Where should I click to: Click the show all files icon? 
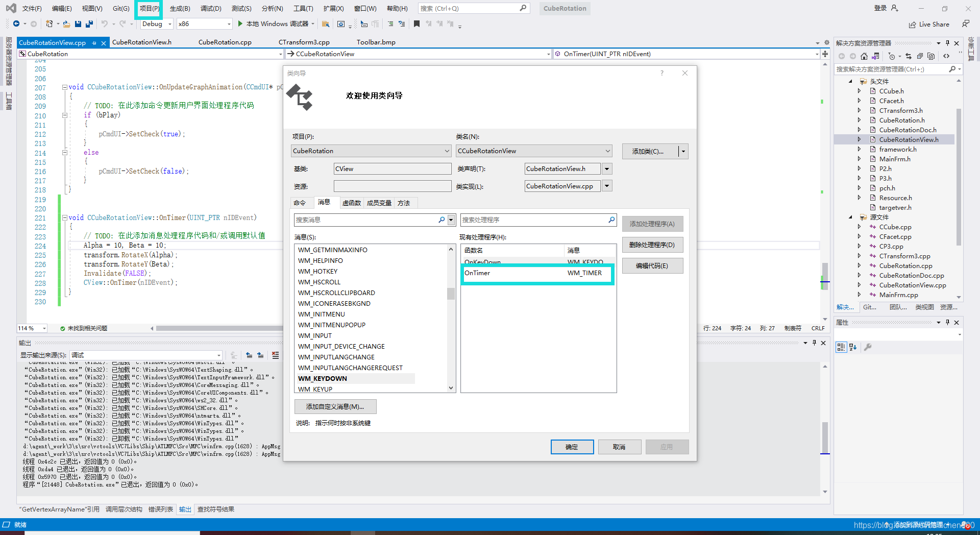pos(931,56)
